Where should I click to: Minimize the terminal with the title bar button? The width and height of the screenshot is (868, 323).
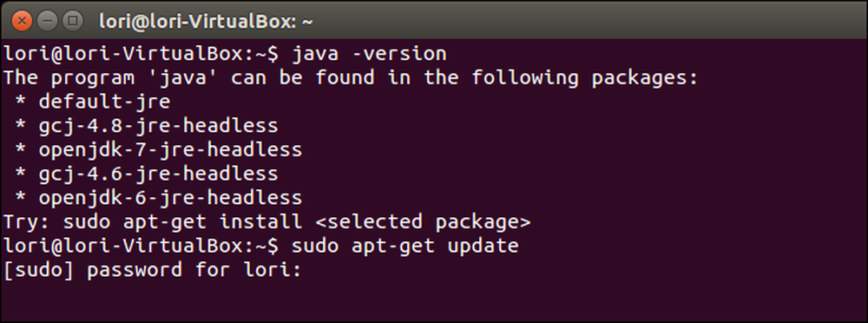[47, 22]
